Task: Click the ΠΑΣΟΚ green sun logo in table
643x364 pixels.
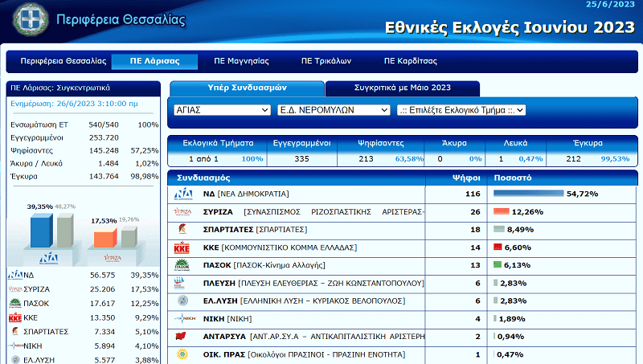Action: (x=182, y=265)
